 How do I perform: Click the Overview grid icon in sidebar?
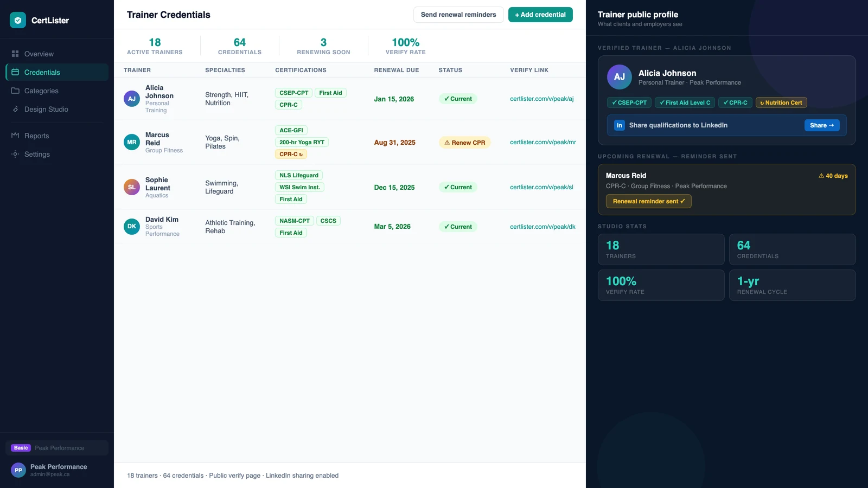15,54
